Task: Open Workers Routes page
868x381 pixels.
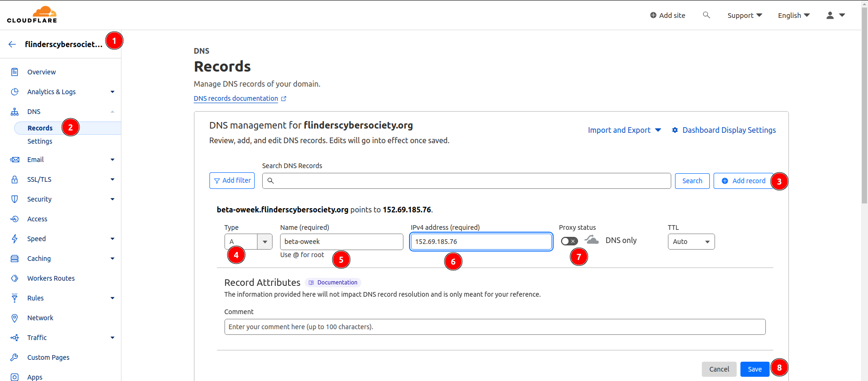Action: (51, 278)
